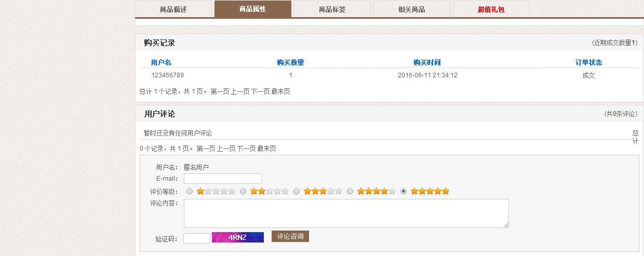Image resolution: width=644 pixels, height=256 pixels.
Task: Select the five-star rating radio button
Action: pyautogui.click(x=404, y=191)
